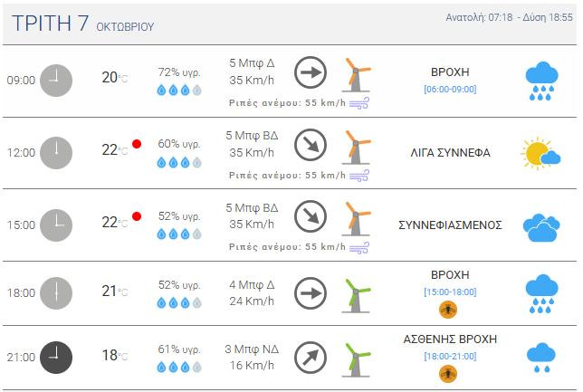Click the east wind direction arrow at 09:00

(x=311, y=72)
